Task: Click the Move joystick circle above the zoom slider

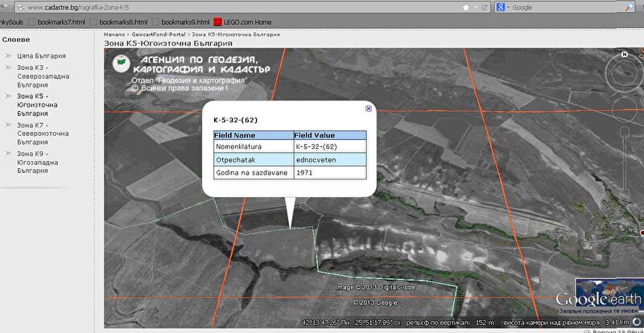Action: coord(625,109)
